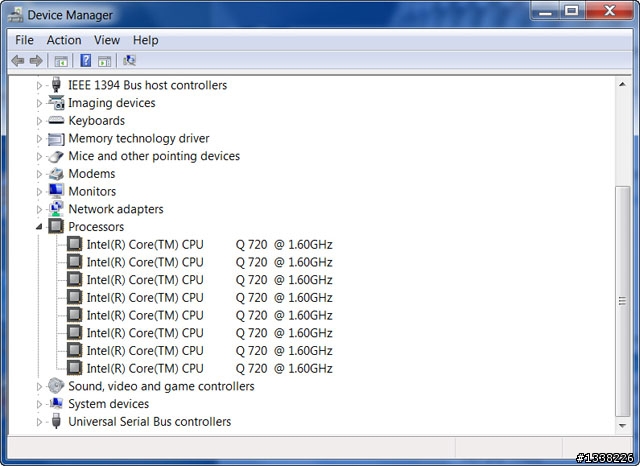This screenshot has width=640, height=466.
Task: Expand the Keyboards node arrow
Action: (39, 121)
